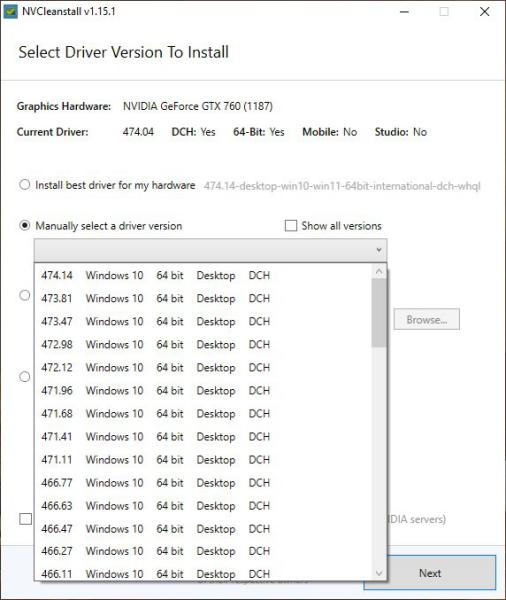Choose driver version 473.81 from list

(x=203, y=298)
